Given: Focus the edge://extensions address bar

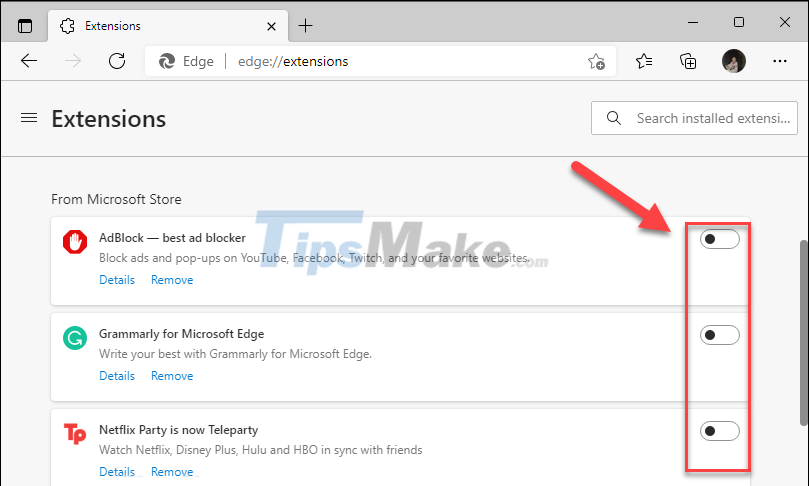Looking at the screenshot, I should click(380, 61).
